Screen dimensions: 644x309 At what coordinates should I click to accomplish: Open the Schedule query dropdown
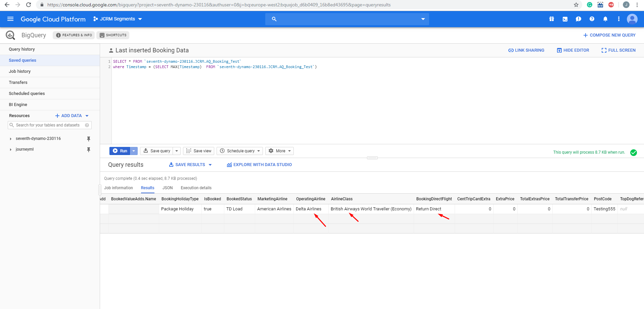coord(240,151)
